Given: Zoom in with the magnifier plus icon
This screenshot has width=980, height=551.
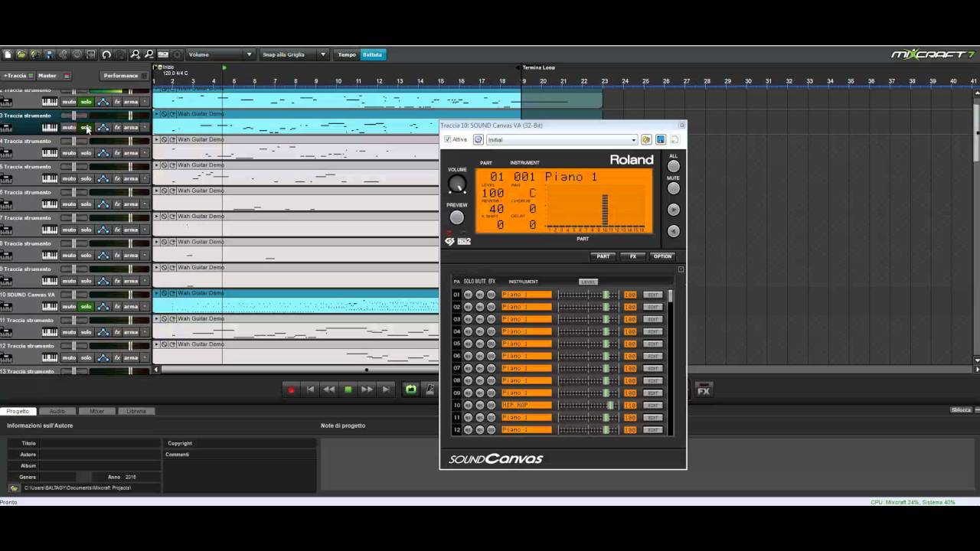Looking at the screenshot, I should coord(135,54).
